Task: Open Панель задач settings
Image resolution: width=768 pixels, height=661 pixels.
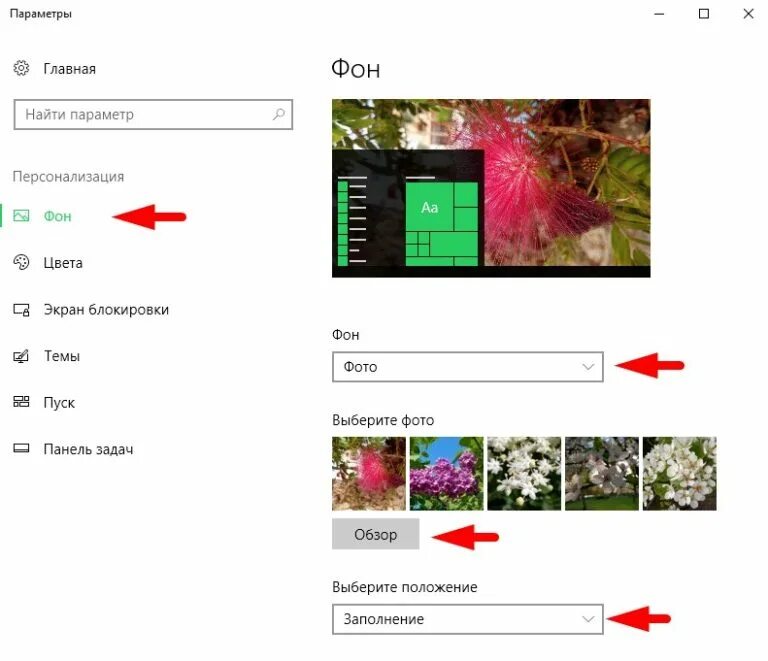Action: [x=88, y=449]
